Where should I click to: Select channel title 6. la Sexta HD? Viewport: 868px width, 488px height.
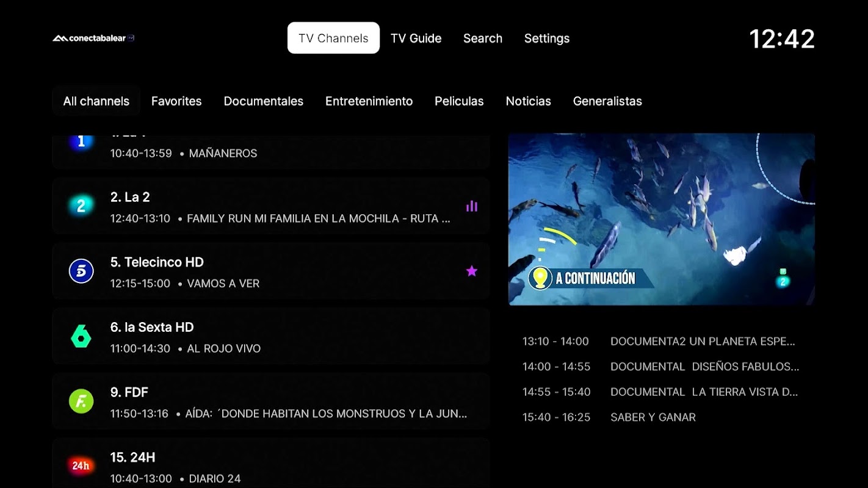(x=152, y=328)
